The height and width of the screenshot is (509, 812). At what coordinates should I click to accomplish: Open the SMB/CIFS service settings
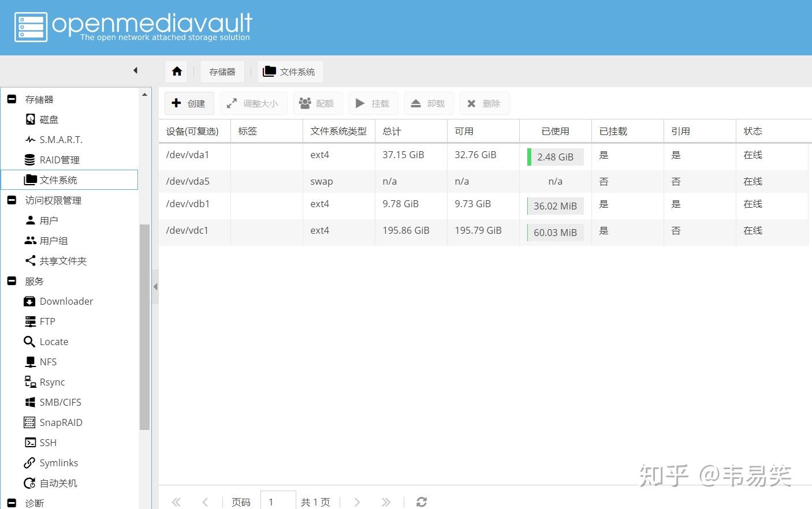point(60,402)
